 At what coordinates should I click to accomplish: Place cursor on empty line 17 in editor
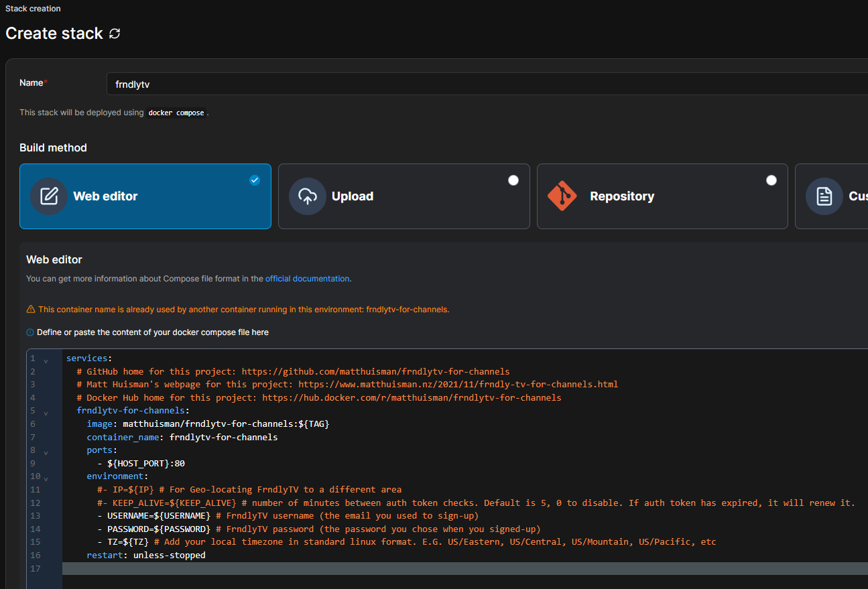[x=402, y=569]
